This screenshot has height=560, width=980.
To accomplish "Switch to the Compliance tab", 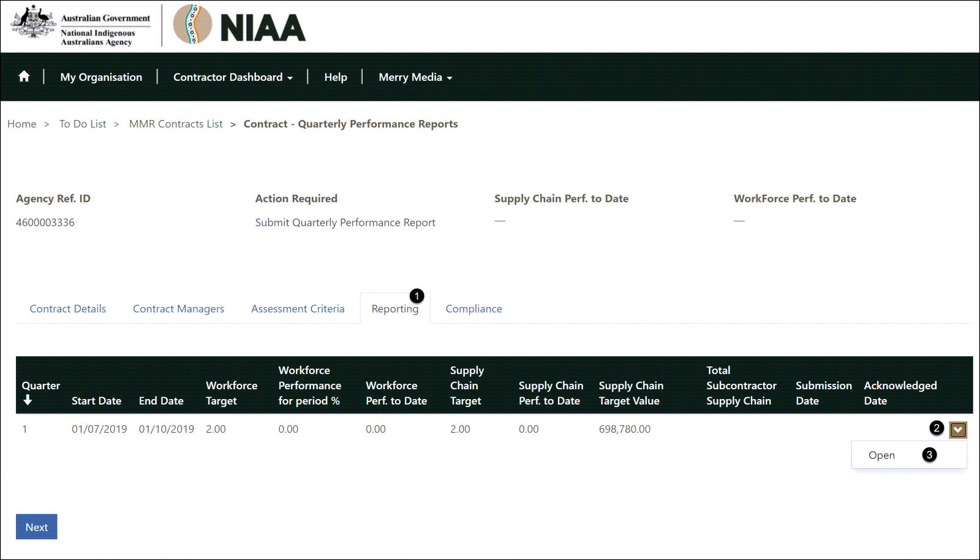I will [473, 309].
